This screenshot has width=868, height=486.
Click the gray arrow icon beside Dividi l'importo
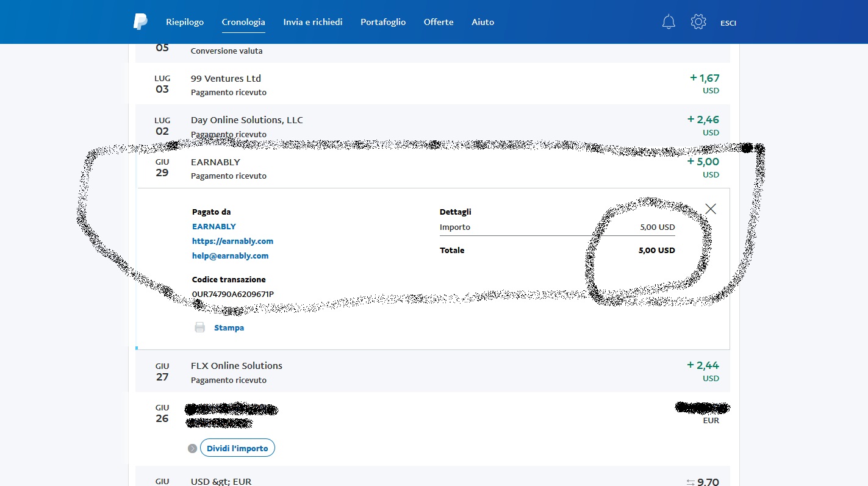pos(192,448)
